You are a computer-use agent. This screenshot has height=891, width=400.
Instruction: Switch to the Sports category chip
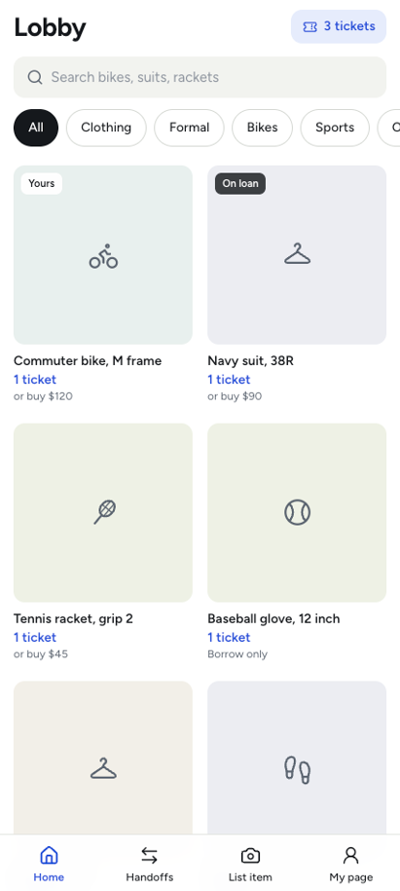click(x=335, y=127)
